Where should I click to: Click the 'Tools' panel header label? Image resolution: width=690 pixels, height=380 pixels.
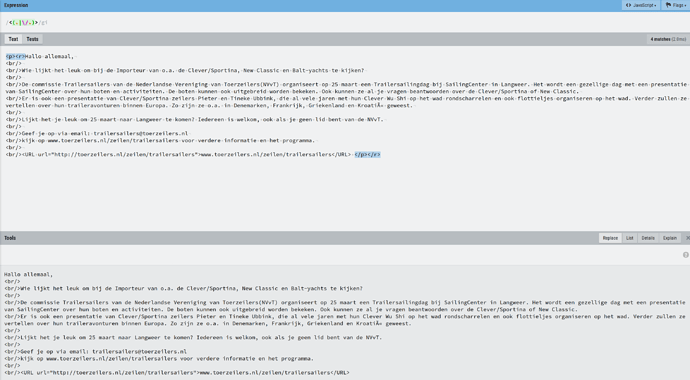click(x=10, y=238)
